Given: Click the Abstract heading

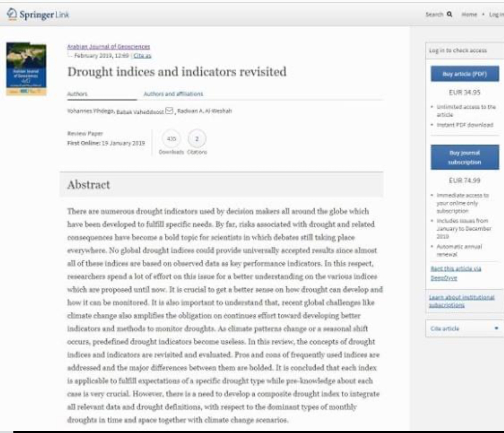Looking at the screenshot, I should point(88,185).
